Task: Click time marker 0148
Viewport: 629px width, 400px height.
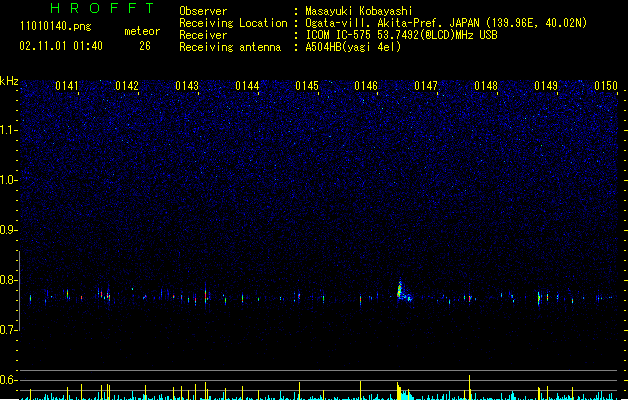Action: point(486,86)
